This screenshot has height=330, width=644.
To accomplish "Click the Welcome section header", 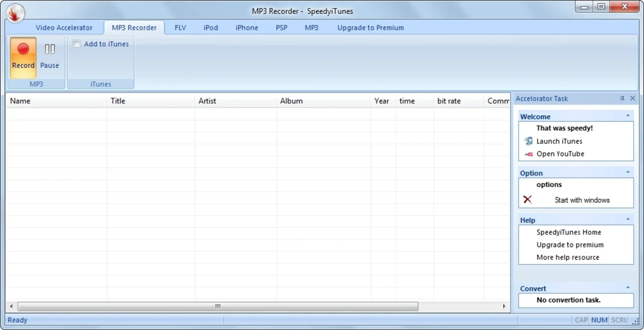I will (x=576, y=116).
